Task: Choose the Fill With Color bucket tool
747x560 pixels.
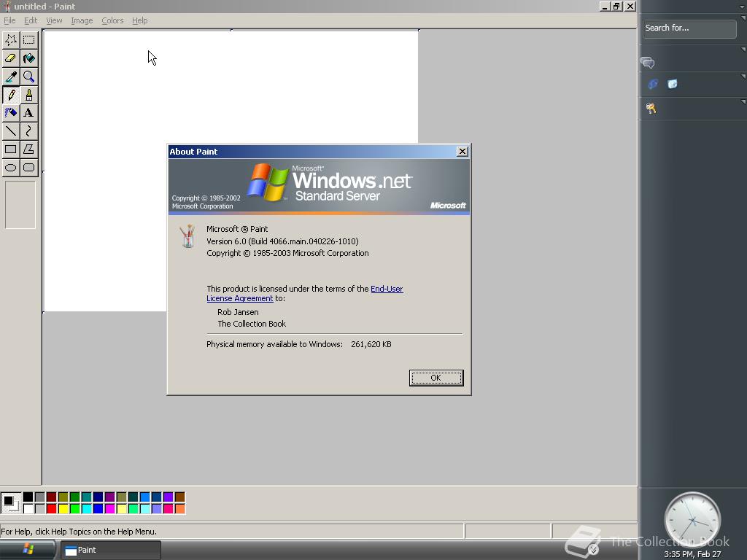Action: click(29, 58)
